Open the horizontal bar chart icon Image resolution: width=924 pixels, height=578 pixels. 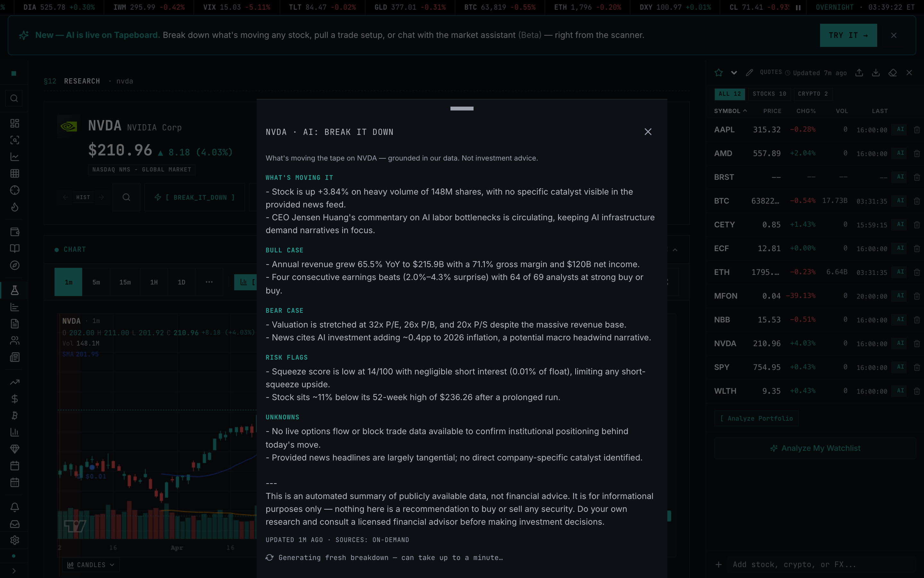point(14,307)
